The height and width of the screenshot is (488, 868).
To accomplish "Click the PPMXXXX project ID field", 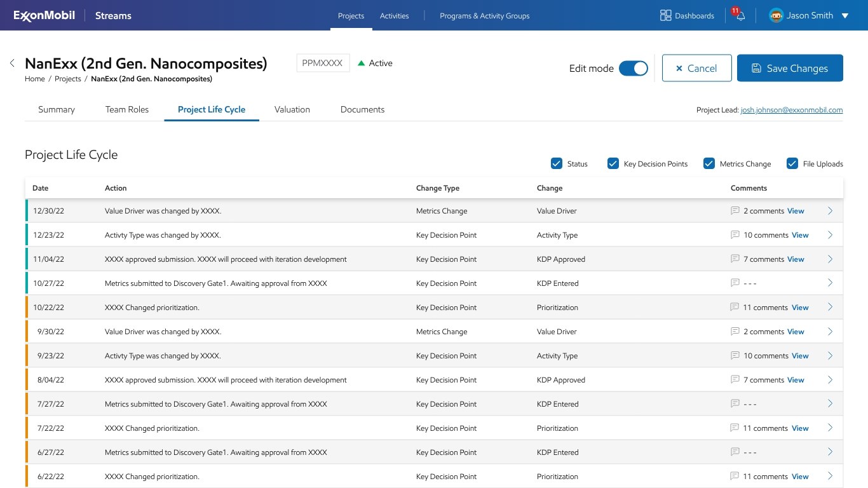I will [x=323, y=63].
